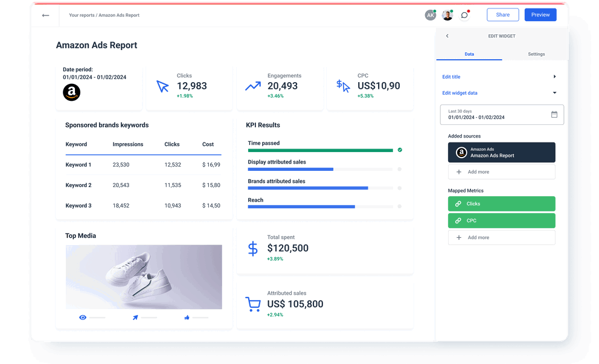Click the link icon beside Clicks metric
599x364 pixels.
(x=458, y=204)
